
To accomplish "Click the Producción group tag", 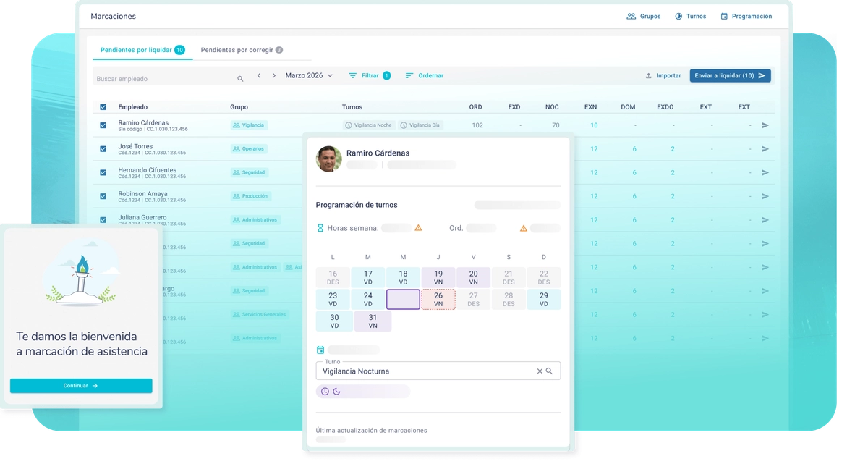I will [250, 196].
